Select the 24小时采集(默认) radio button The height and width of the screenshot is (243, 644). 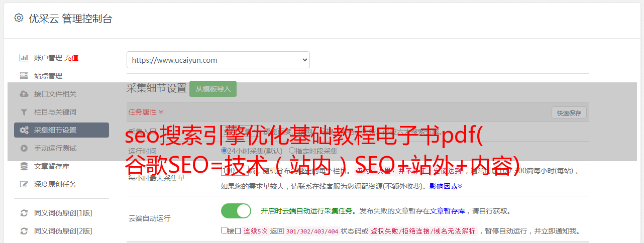tap(224, 151)
